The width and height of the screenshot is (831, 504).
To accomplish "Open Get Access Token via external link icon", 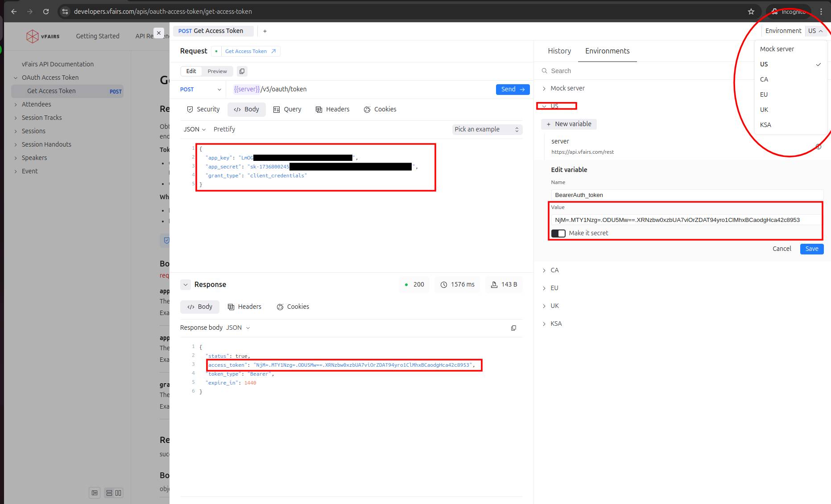I will (x=274, y=51).
